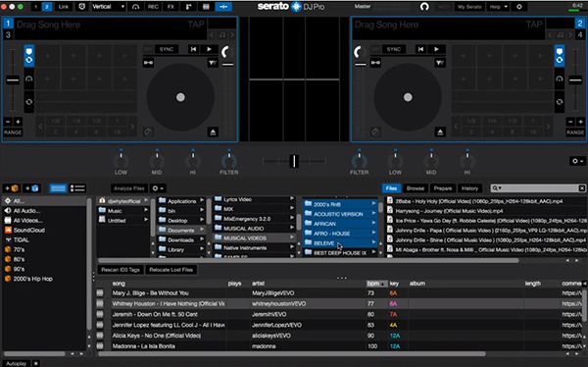
Task: Click the Analyze Files button
Action: click(x=128, y=188)
